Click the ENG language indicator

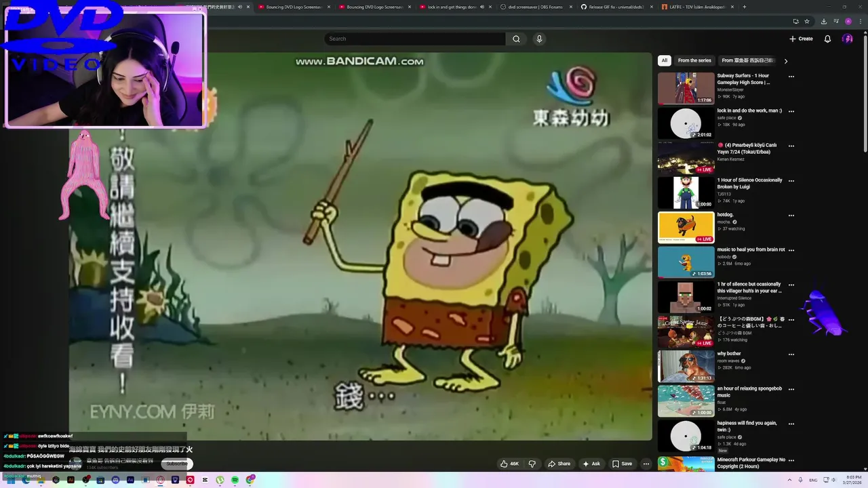(813, 480)
